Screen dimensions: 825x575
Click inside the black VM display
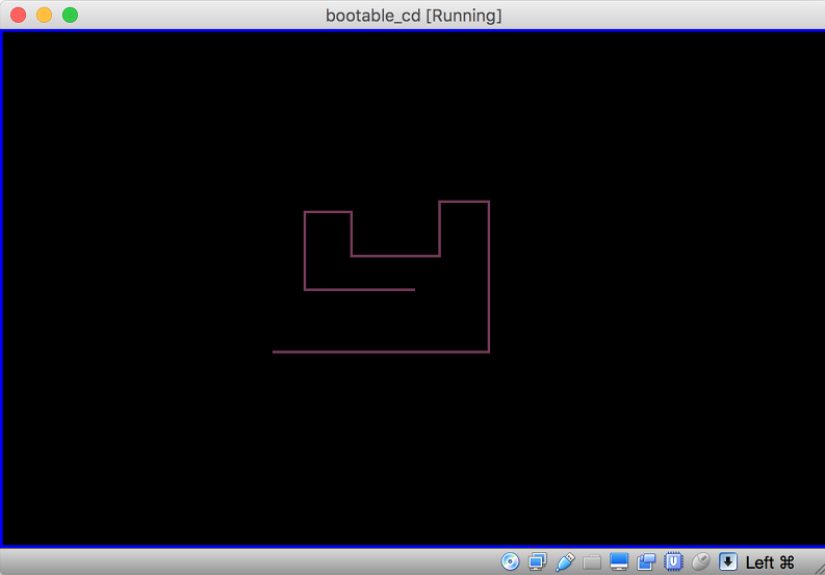tap(414, 288)
